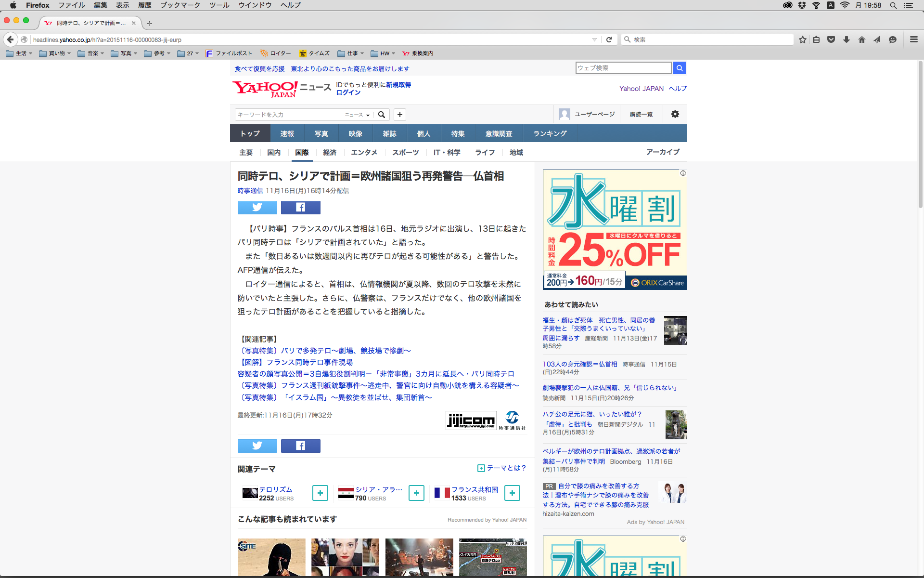Viewport: 924px width, 578px height.
Task: Switch to the ランキング tab
Action: pos(550,133)
